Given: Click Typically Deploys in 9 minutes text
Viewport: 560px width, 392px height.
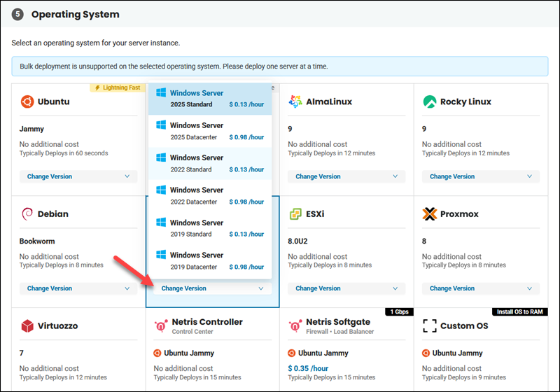Looking at the screenshot, I should pos(464,377).
